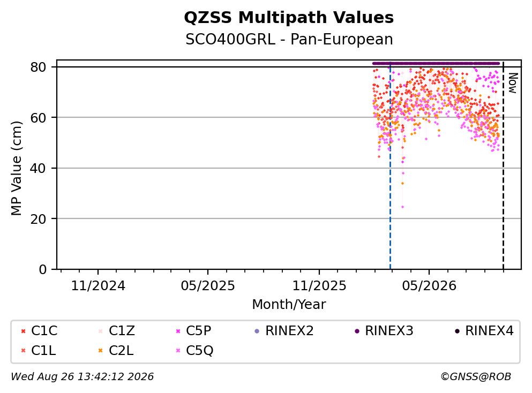Click the purple RINEX3 legend dot
Viewport: 532px width, 393px height.
point(357,331)
